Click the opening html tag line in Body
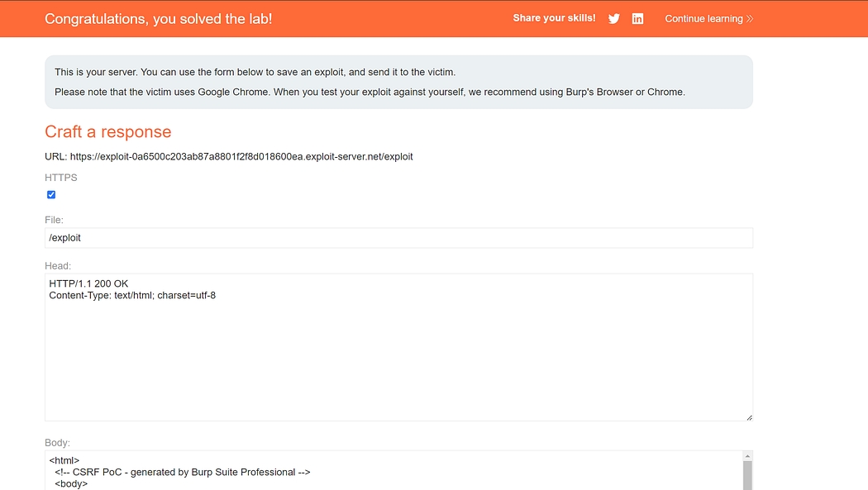 point(64,461)
